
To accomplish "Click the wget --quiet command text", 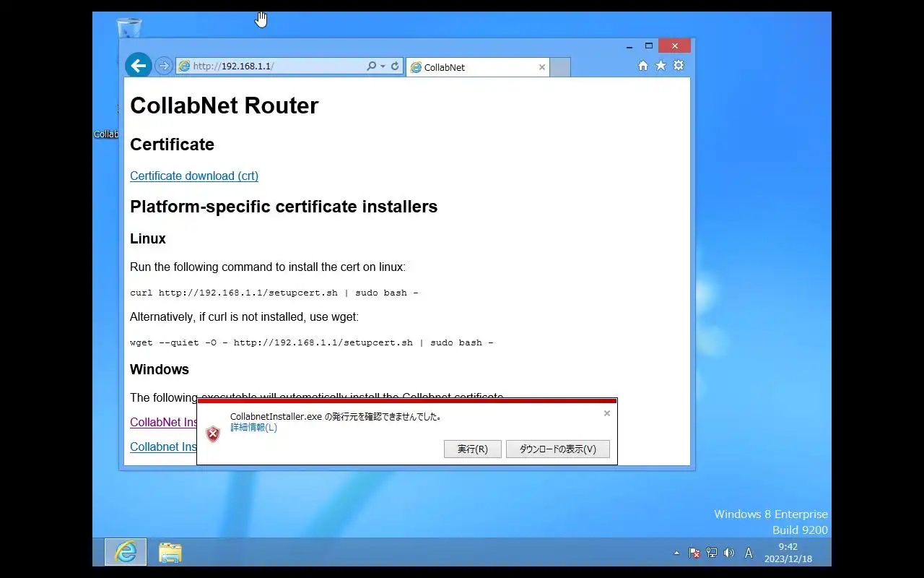I will [x=312, y=342].
